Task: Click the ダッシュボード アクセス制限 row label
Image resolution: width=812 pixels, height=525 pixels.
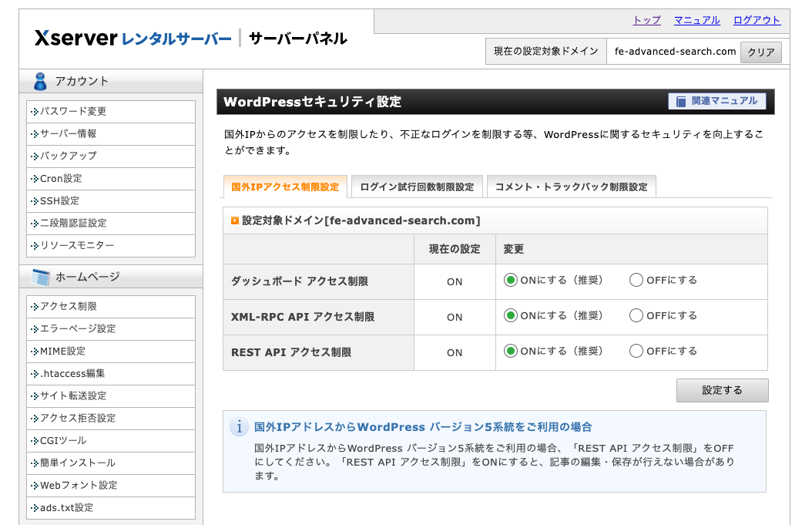Action: tap(300, 281)
